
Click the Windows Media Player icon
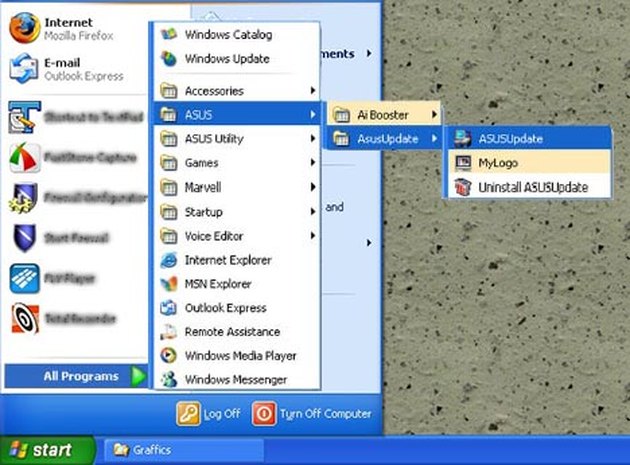[x=169, y=356]
